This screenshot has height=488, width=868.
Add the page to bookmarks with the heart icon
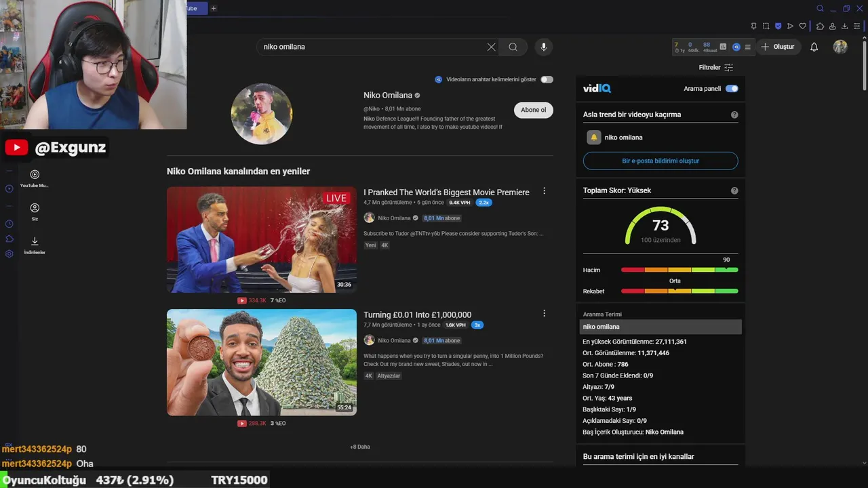click(803, 26)
